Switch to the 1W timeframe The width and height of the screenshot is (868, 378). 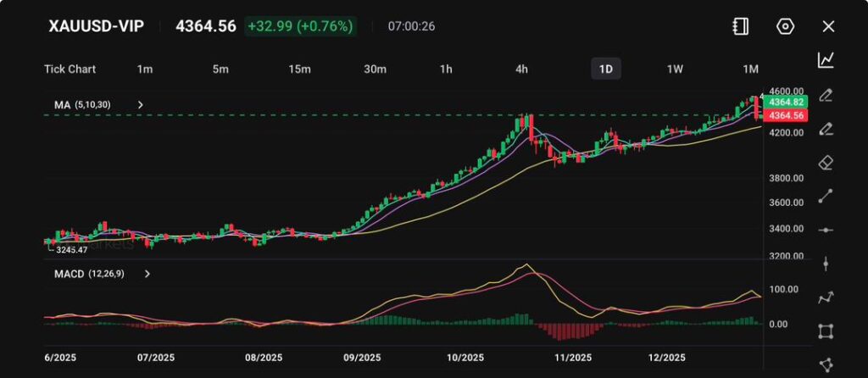(x=675, y=69)
